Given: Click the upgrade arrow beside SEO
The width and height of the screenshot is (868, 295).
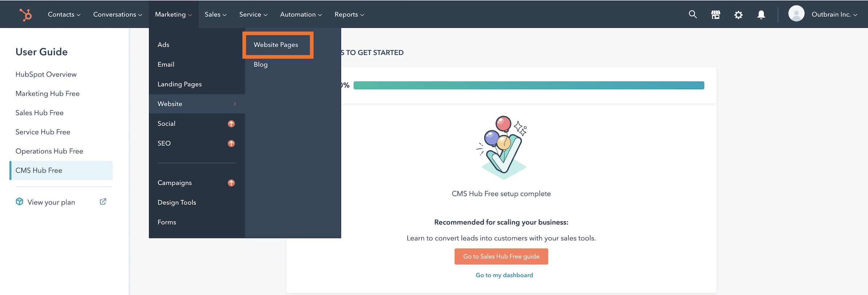Looking at the screenshot, I should tap(231, 144).
